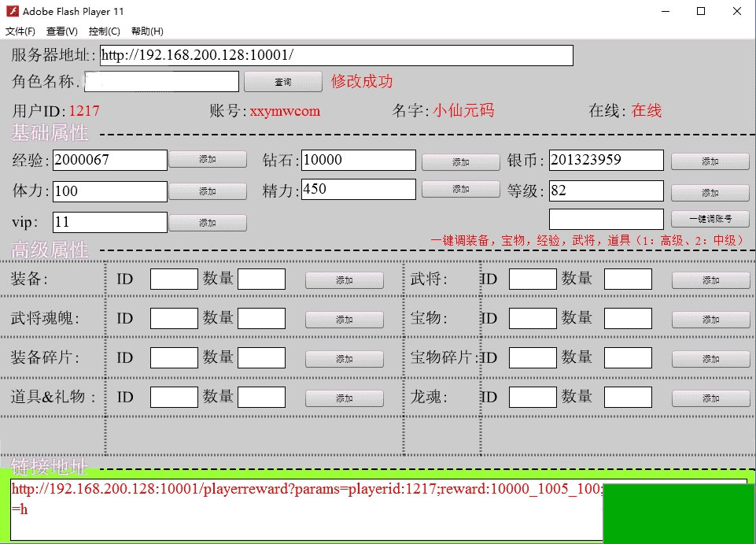This screenshot has width=756, height=544.
Task: Click the 宝物碎片 数量 input box
Action: 627,357
